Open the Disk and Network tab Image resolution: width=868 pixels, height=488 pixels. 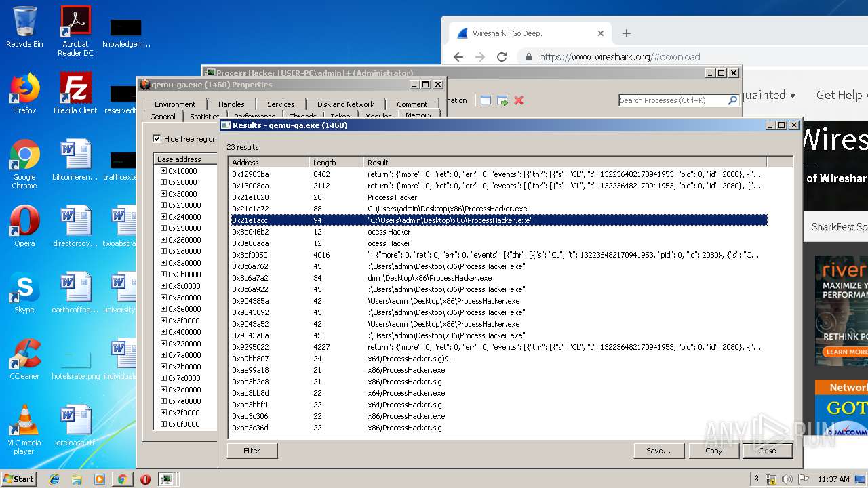click(x=345, y=104)
